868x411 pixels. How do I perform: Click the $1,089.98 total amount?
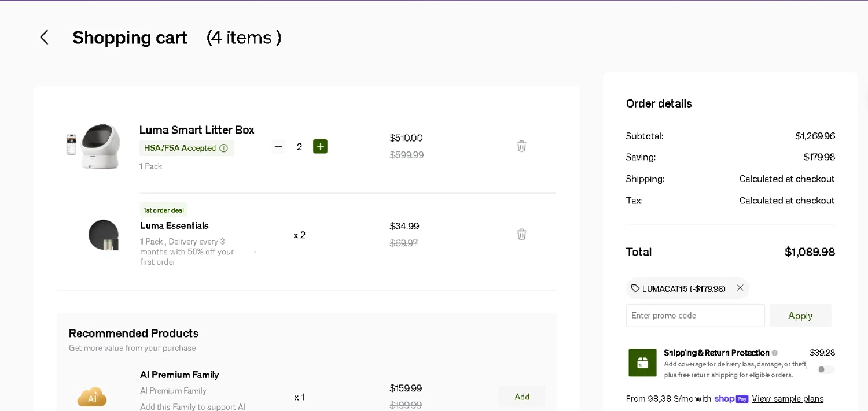click(810, 252)
